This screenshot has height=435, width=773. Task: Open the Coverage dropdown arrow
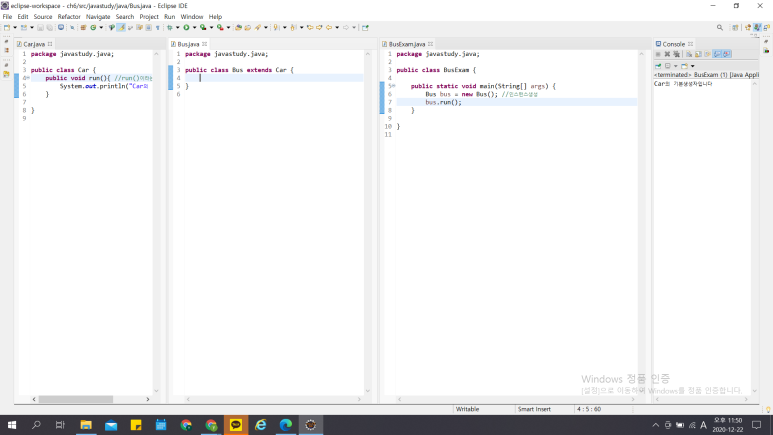211,28
